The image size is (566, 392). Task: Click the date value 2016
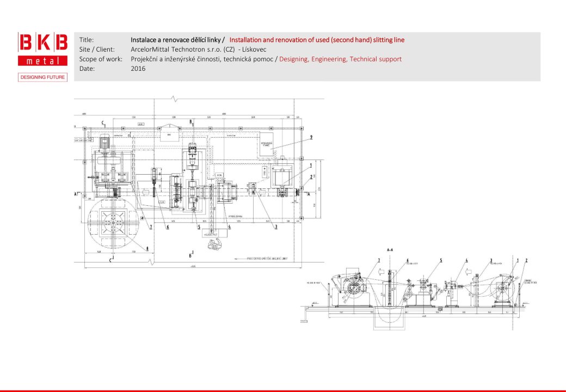(138, 69)
